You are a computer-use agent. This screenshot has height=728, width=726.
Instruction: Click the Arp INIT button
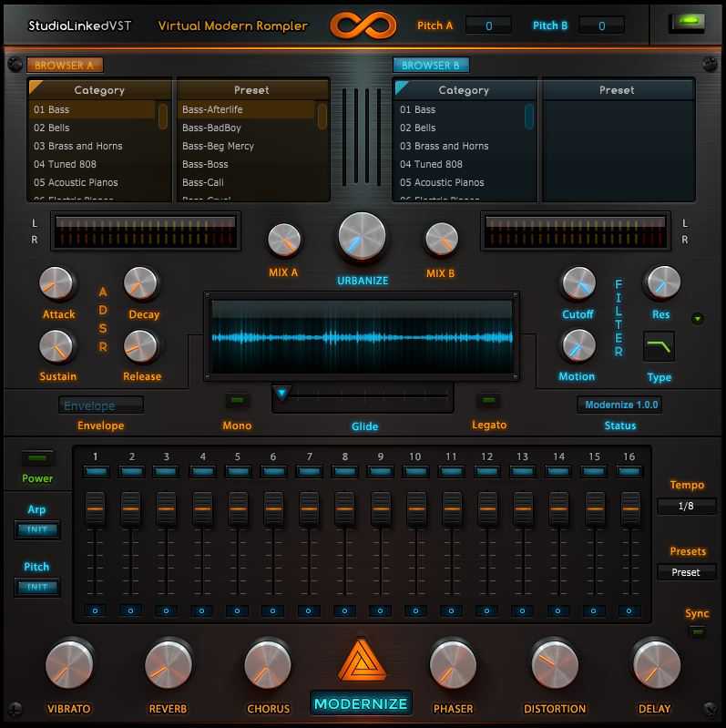click(x=37, y=529)
